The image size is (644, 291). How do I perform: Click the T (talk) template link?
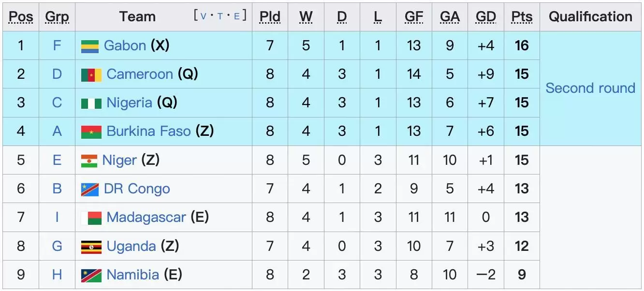point(220,16)
